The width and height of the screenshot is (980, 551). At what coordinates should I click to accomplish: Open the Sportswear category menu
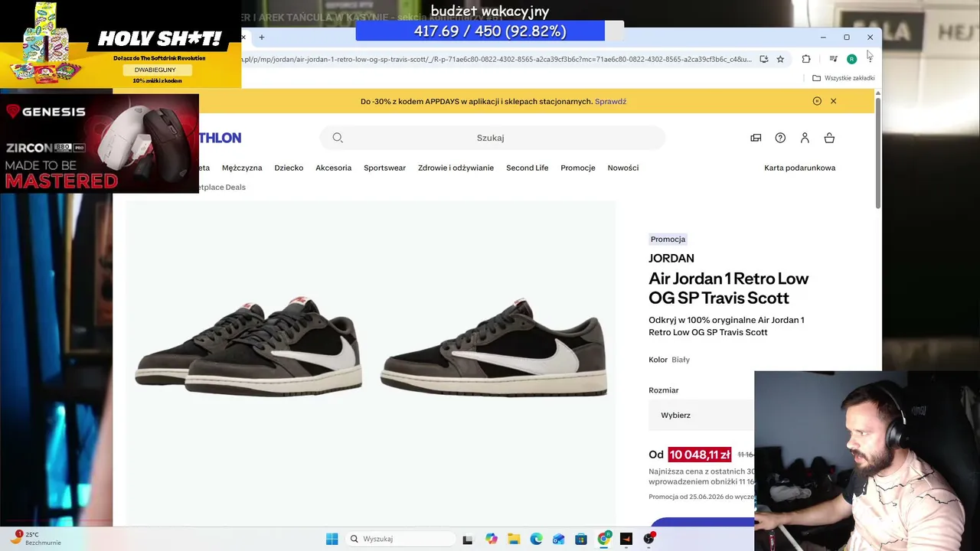[x=384, y=168]
